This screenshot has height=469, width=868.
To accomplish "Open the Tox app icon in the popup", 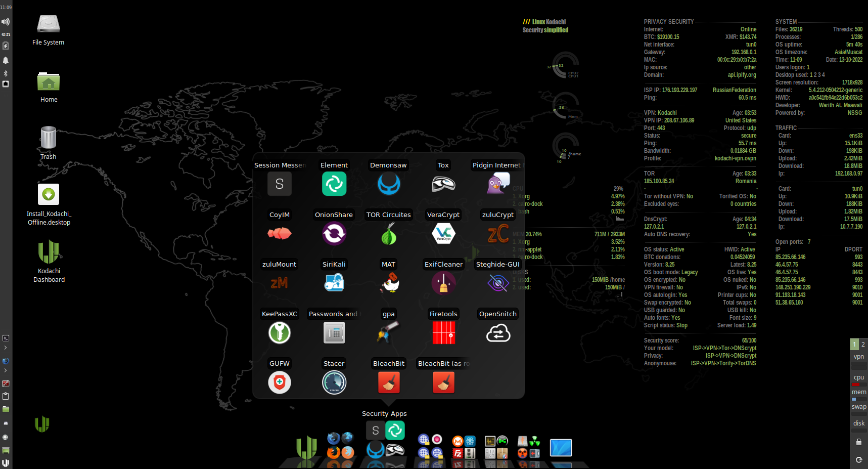I will [443, 184].
